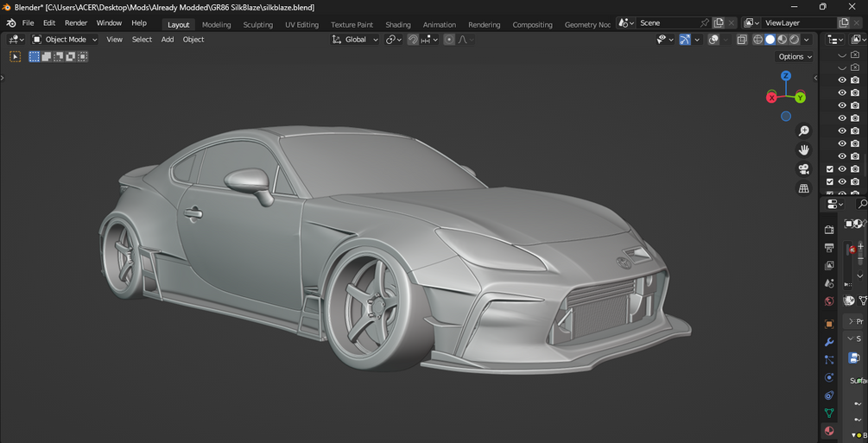Viewport: 868px width, 443px height.
Task: Open the View Layer properties tab
Action: pos(828,265)
